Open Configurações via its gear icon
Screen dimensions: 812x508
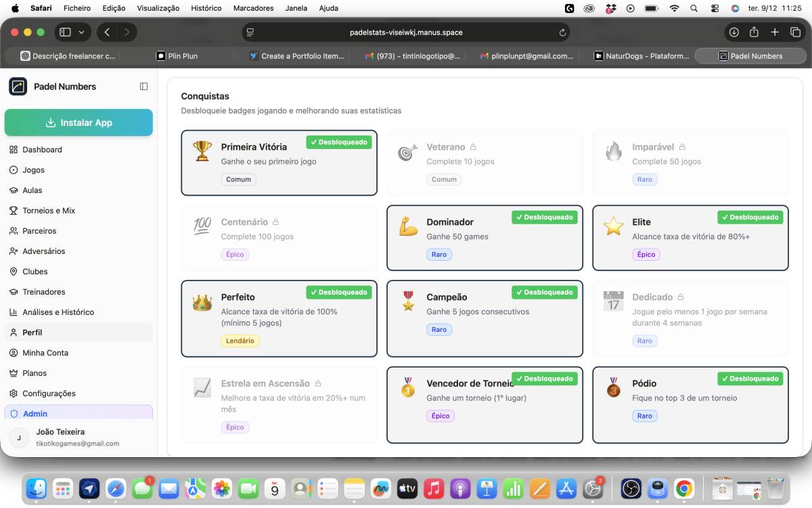pyautogui.click(x=14, y=394)
